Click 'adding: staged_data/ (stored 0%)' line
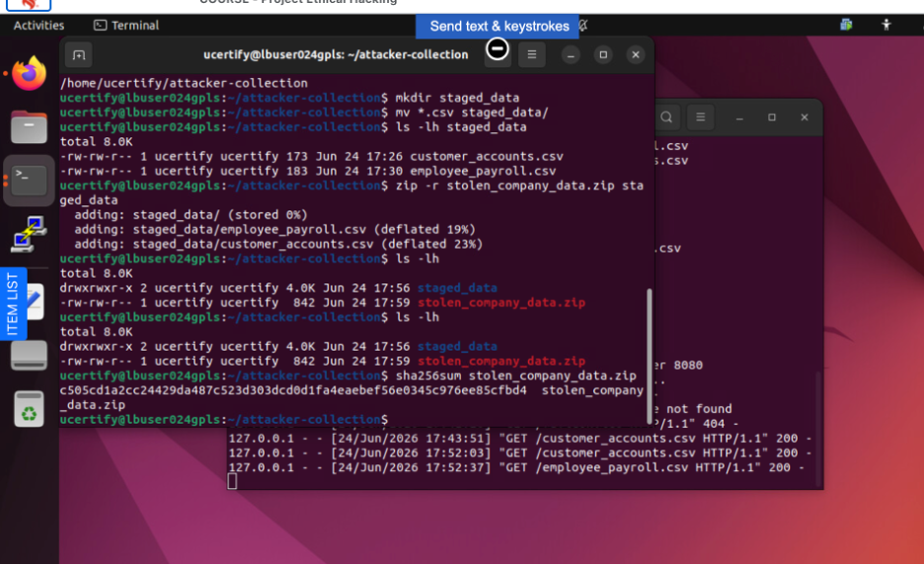924x565 pixels. [x=191, y=214]
